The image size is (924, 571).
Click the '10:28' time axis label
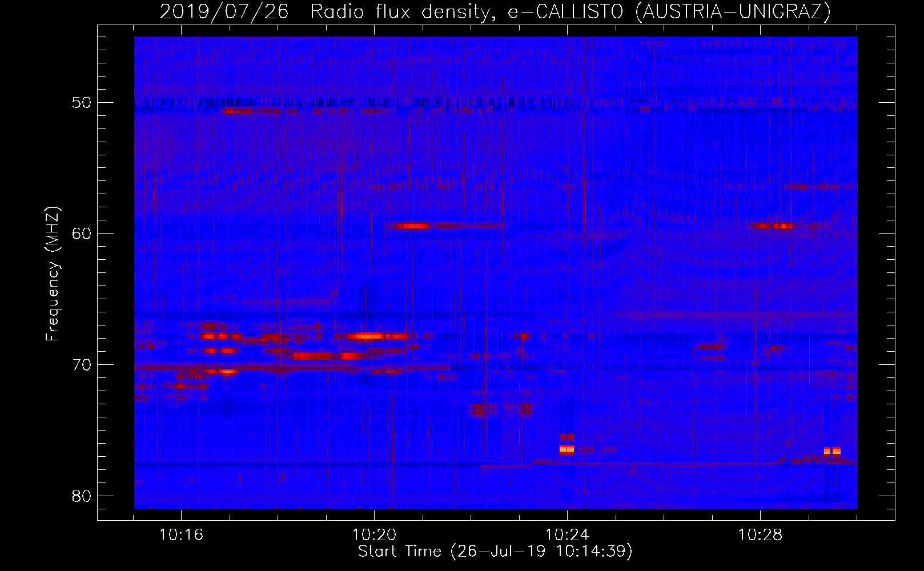tap(760, 535)
